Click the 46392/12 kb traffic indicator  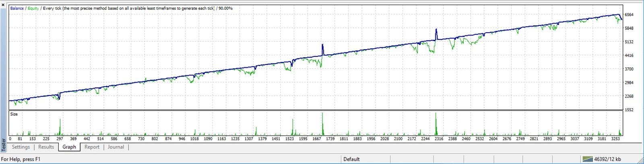pyautogui.click(x=608, y=159)
